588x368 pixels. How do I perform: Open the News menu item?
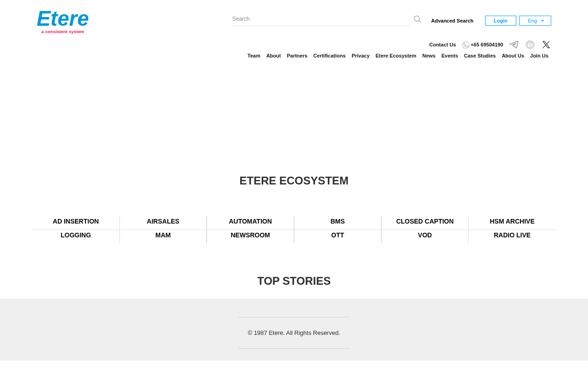click(x=429, y=56)
